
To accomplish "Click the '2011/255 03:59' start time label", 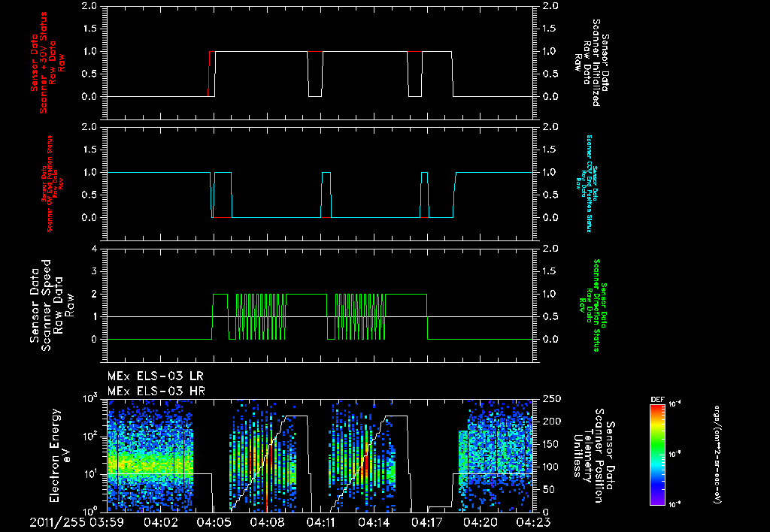I will [x=77, y=522].
